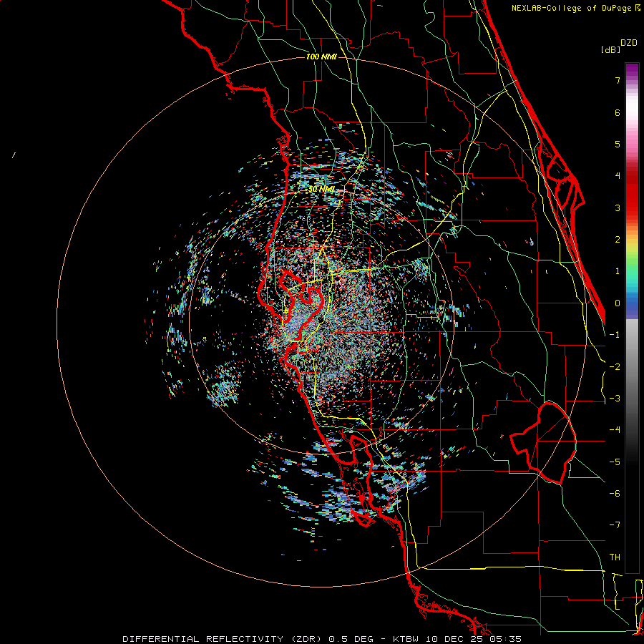Viewport: 644px width, 644px height.
Task: Click the 3 dB color scale label
Action: coord(618,208)
